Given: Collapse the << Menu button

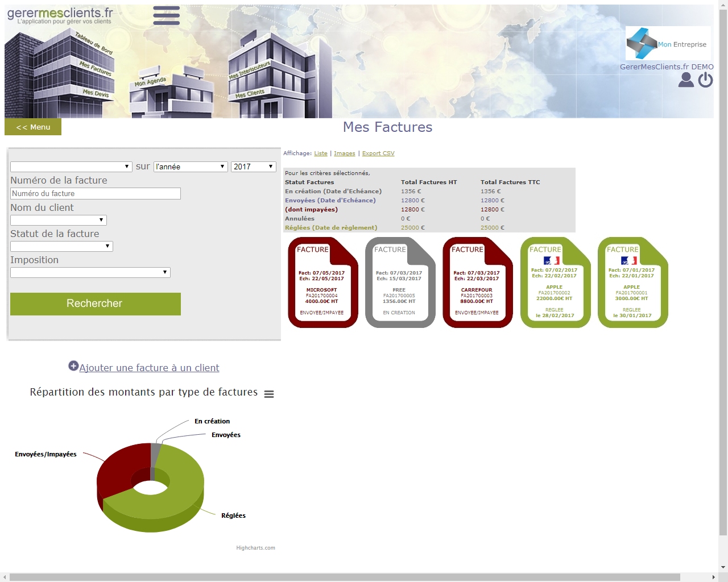Looking at the screenshot, I should [33, 127].
